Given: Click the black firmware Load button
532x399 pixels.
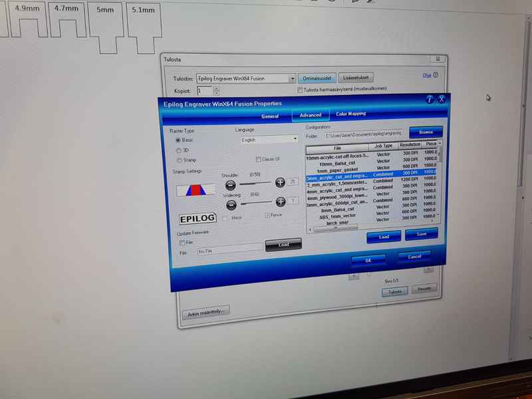Looking at the screenshot, I should click(283, 245).
